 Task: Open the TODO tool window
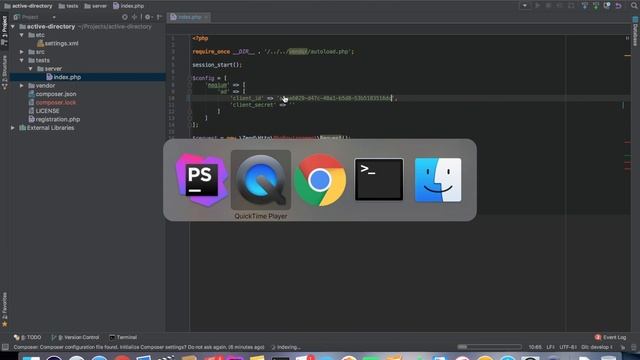coord(28,337)
